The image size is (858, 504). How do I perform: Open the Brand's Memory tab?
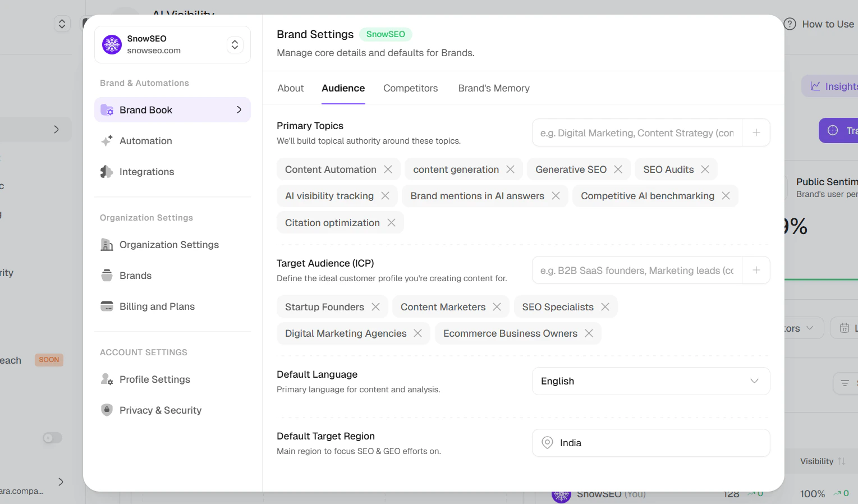tap(493, 88)
